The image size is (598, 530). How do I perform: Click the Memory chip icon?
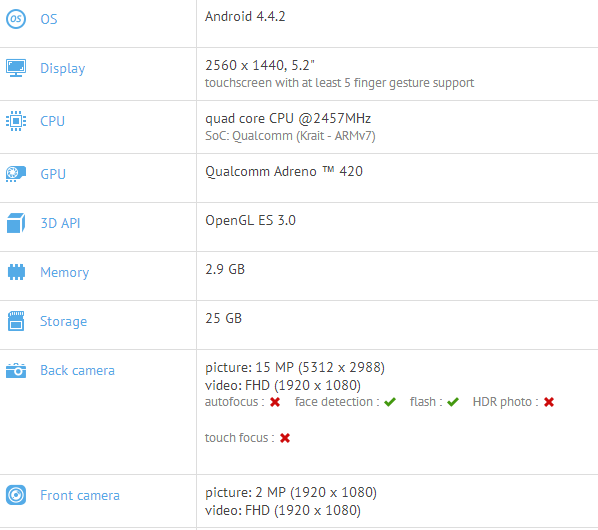tap(16, 272)
